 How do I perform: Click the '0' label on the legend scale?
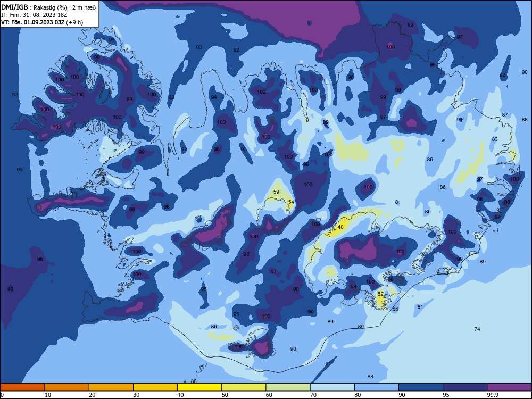pos(2,395)
